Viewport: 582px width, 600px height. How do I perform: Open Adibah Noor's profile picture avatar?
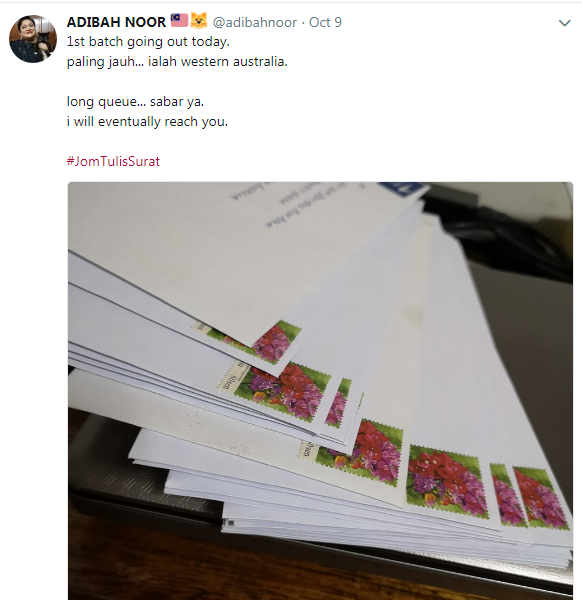tap(33, 39)
